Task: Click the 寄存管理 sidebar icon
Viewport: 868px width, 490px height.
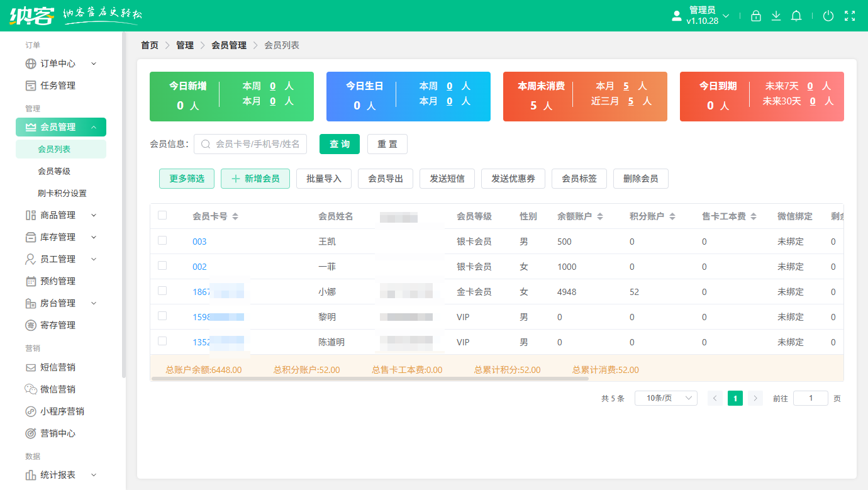Action: pos(31,325)
